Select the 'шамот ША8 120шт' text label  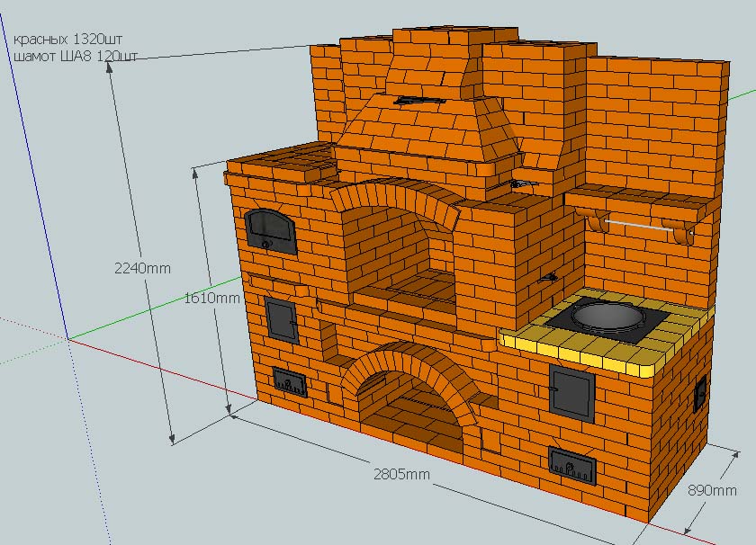pyautogui.click(x=76, y=56)
